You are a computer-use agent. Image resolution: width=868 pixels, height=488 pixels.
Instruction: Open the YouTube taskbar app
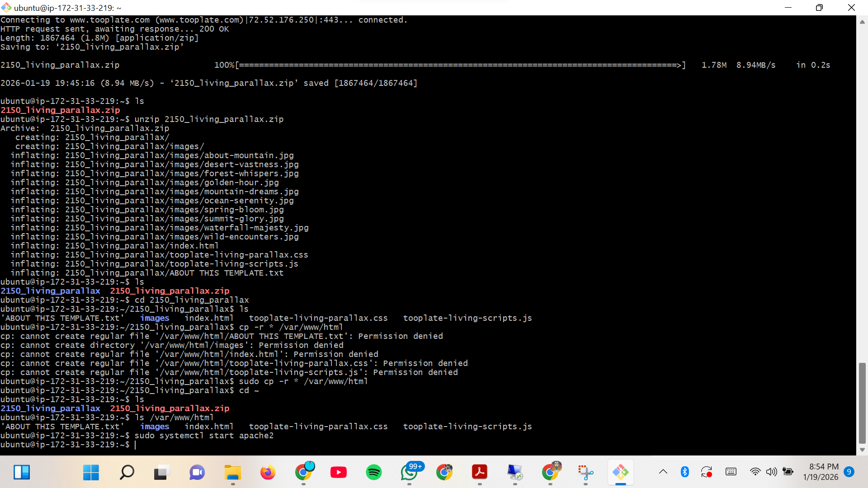point(339,472)
